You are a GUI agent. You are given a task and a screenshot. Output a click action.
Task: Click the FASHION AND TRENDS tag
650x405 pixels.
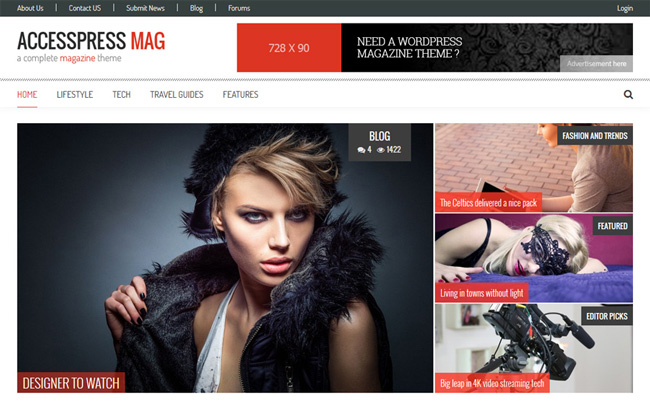(x=595, y=136)
